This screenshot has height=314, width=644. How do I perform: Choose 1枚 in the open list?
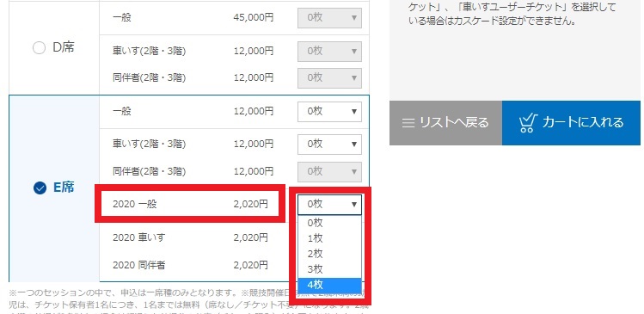point(329,238)
